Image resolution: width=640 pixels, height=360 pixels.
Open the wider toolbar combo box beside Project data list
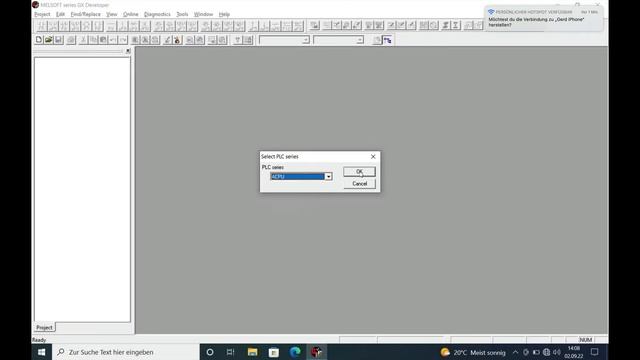point(338,40)
